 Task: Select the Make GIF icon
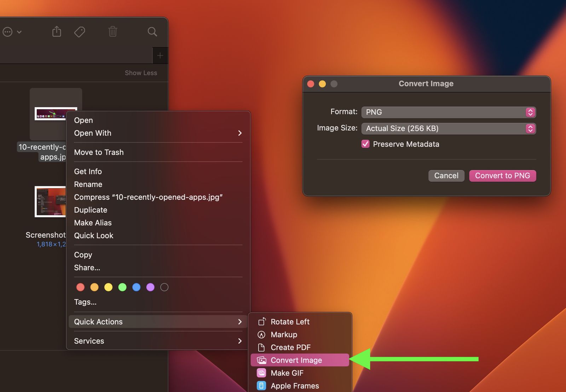tap(261, 373)
